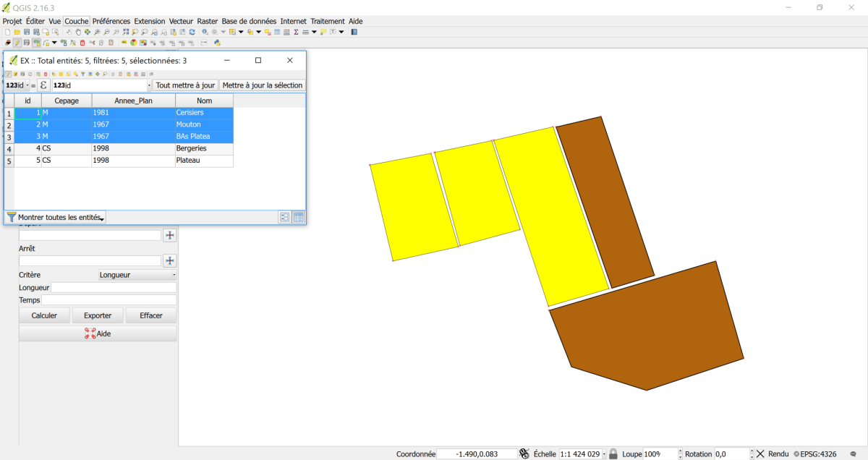Click Mettre à jour la sélection button
868x460 pixels.
tap(263, 85)
